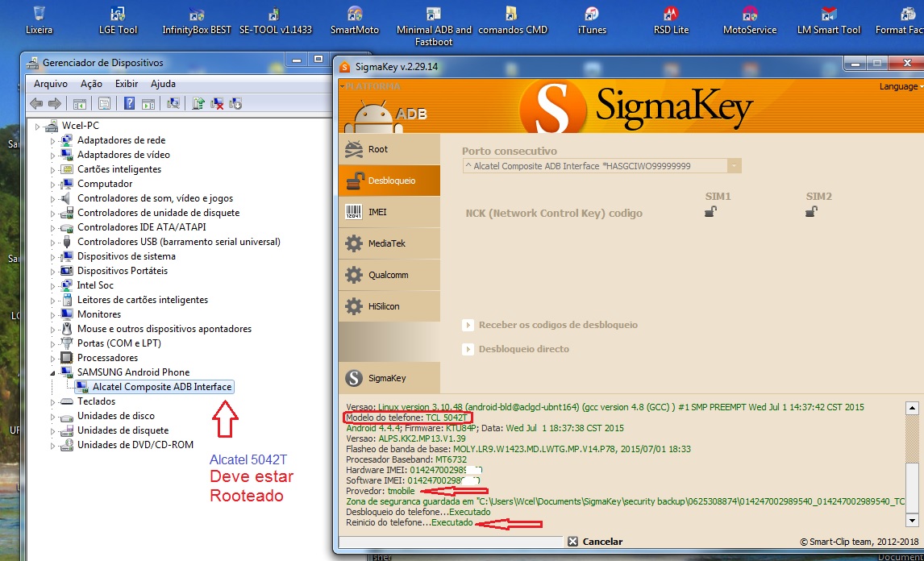Select Root tab in SigmaKey sidebar

point(389,149)
